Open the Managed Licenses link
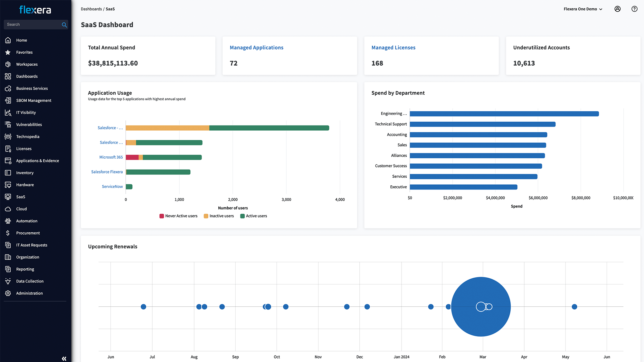 [393, 48]
